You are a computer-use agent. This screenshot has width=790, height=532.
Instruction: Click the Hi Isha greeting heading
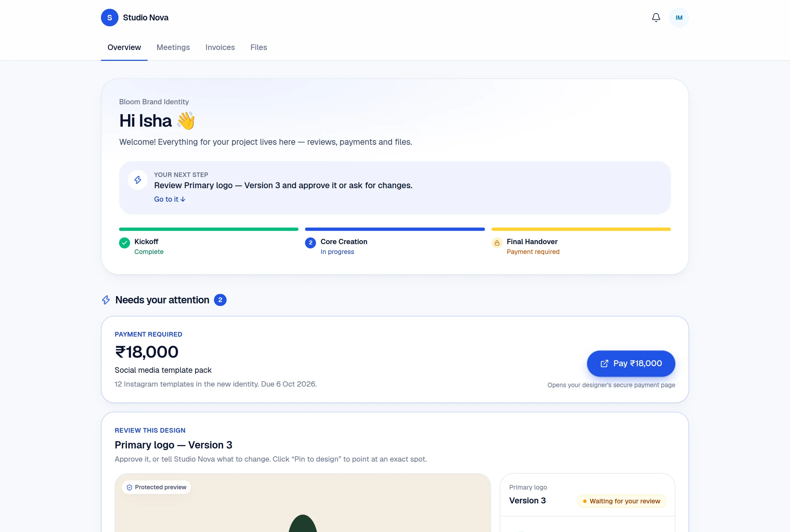(157, 121)
